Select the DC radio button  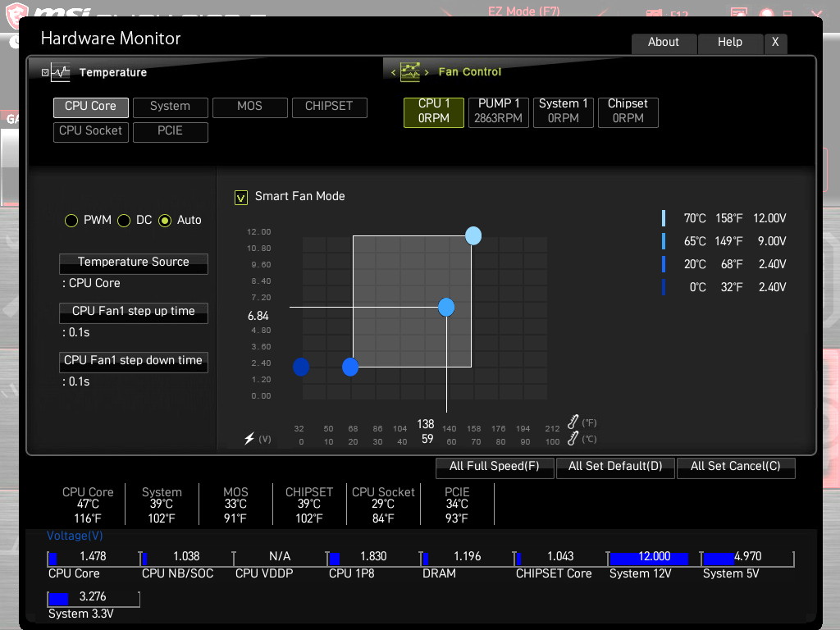click(x=124, y=220)
